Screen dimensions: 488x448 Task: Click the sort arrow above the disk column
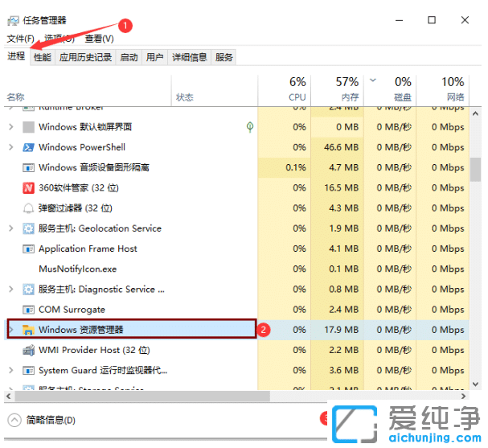[373, 80]
